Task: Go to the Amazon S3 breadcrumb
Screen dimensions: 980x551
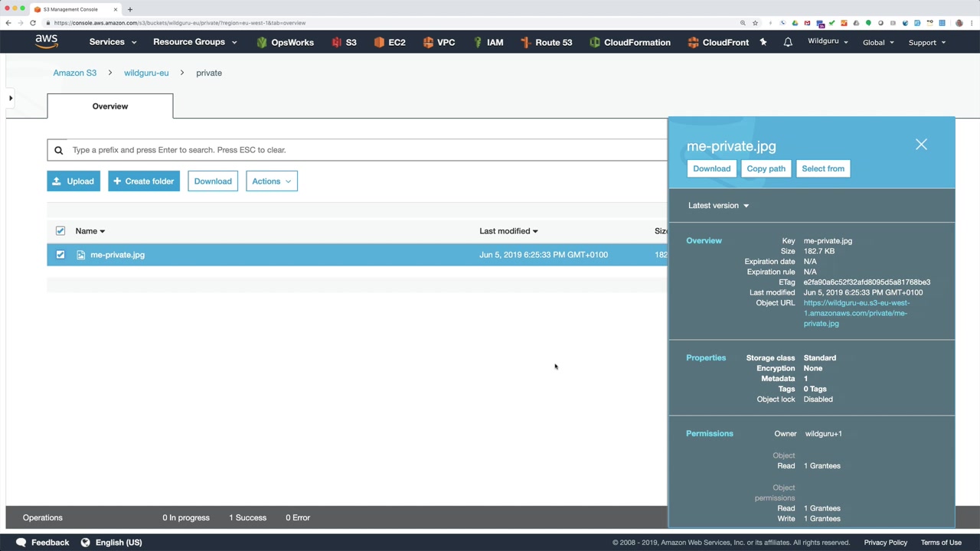Action: (x=75, y=73)
